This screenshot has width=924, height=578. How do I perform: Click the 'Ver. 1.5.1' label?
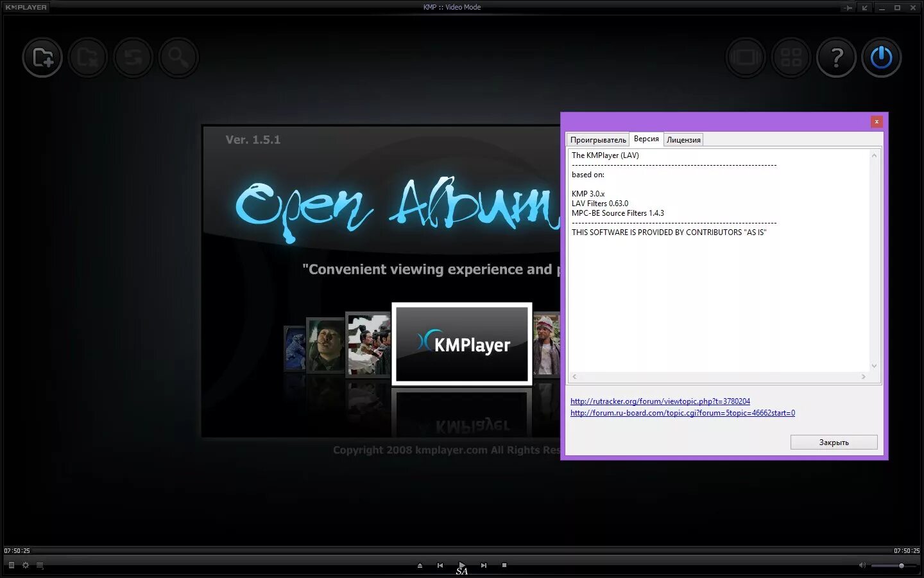coord(253,140)
